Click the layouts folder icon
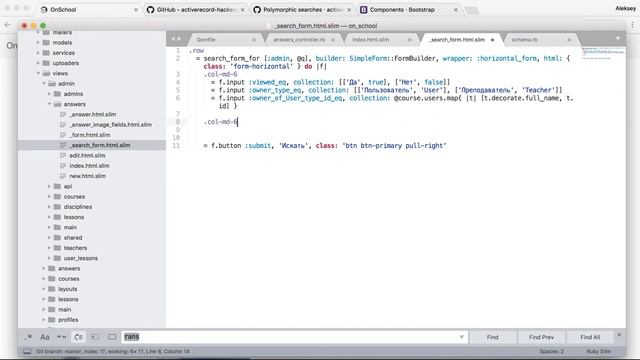This screenshot has height=360, width=640. click(51, 289)
